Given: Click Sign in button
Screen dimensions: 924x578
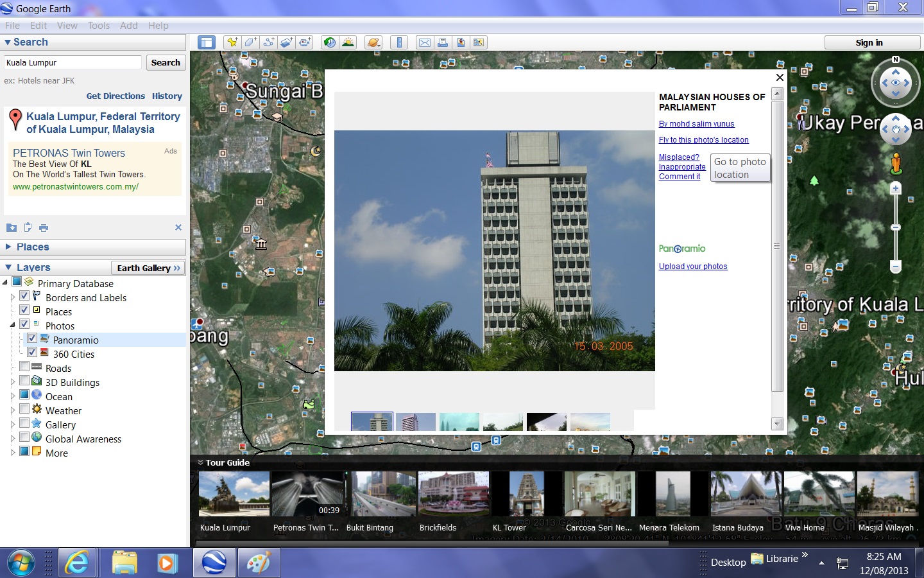Looking at the screenshot, I should (869, 42).
